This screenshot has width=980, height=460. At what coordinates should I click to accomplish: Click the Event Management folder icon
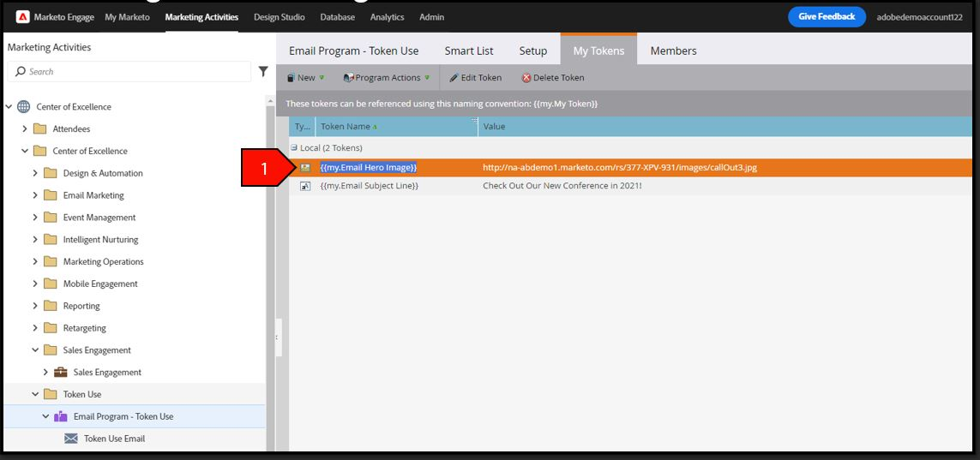coord(51,218)
